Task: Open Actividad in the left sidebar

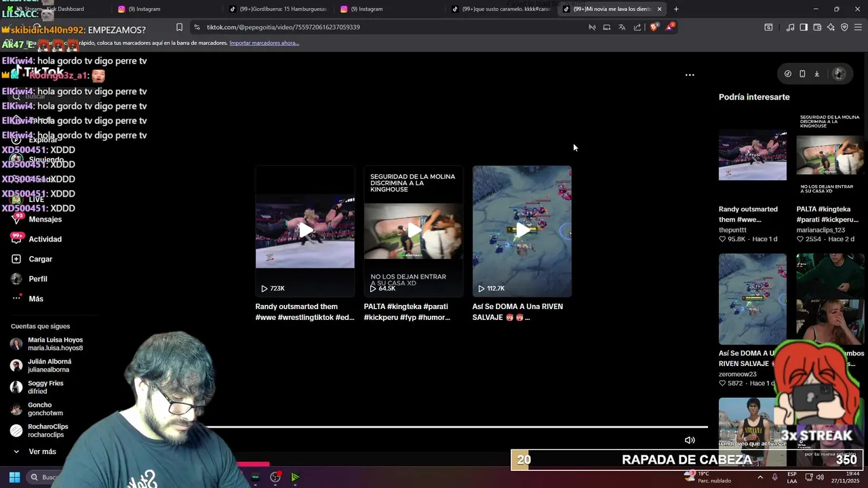Action: tap(45, 239)
